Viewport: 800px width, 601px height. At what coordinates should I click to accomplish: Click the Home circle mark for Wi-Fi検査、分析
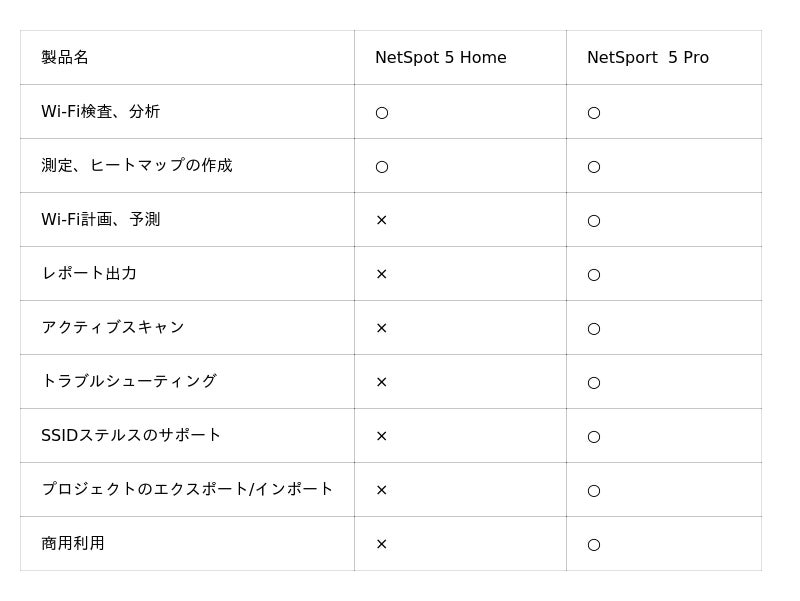(x=382, y=113)
